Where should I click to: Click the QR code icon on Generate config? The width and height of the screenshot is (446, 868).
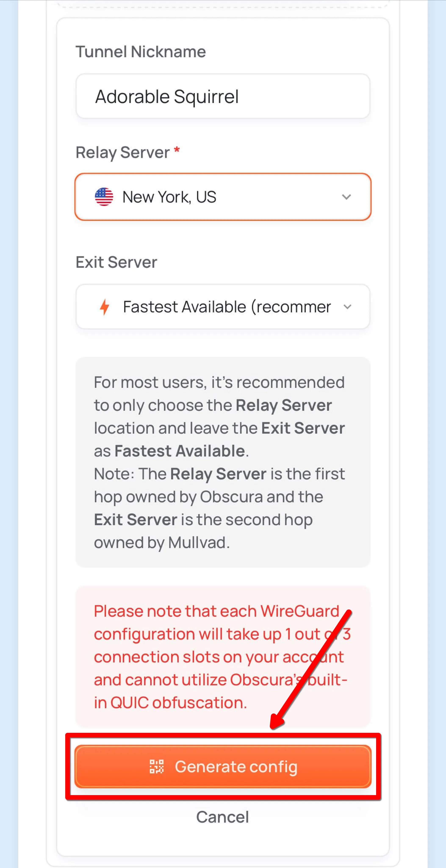157,766
